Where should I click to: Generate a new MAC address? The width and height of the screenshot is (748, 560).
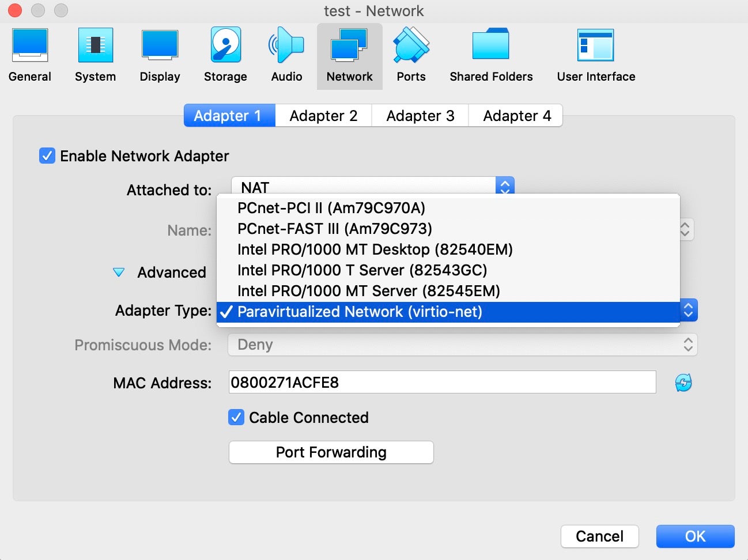coord(683,383)
